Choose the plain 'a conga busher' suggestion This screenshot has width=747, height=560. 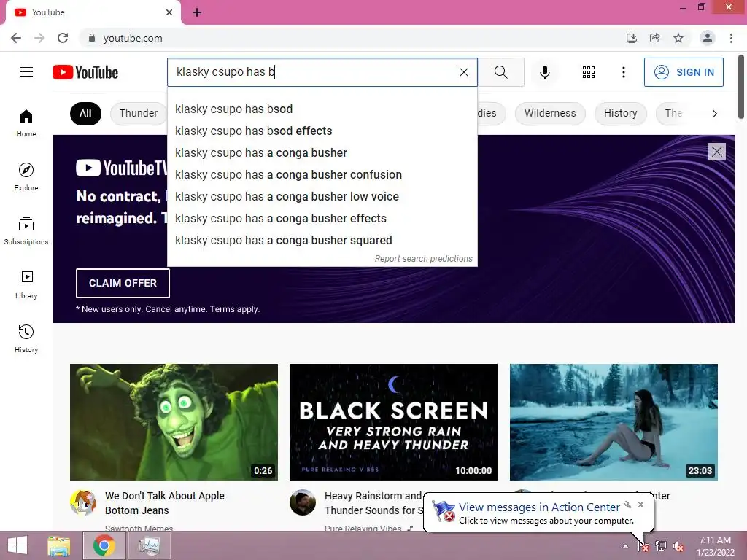[322, 153]
